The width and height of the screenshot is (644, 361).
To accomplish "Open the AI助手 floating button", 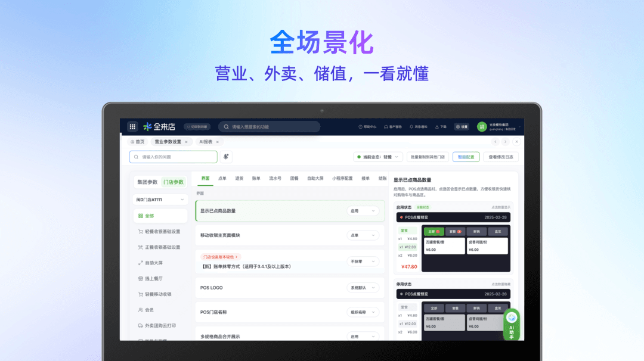I will (512, 325).
